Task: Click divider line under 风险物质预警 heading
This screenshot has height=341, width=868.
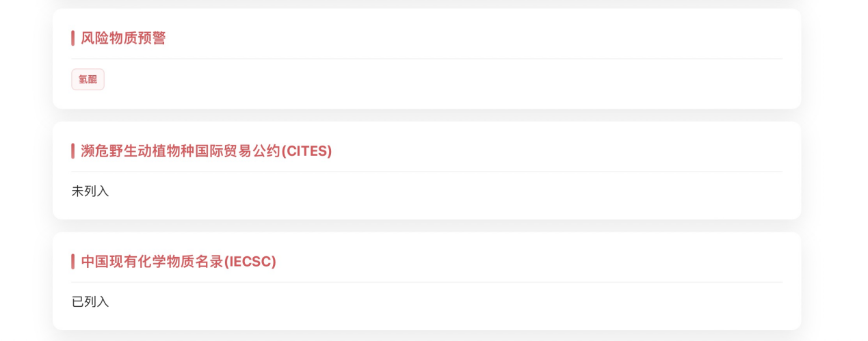Action: coord(427,59)
